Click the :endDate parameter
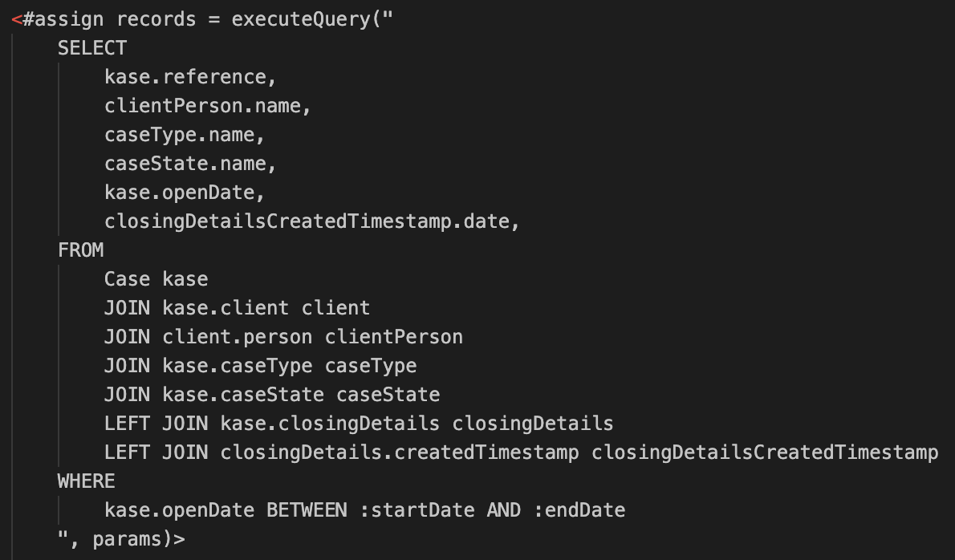 [579, 510]
